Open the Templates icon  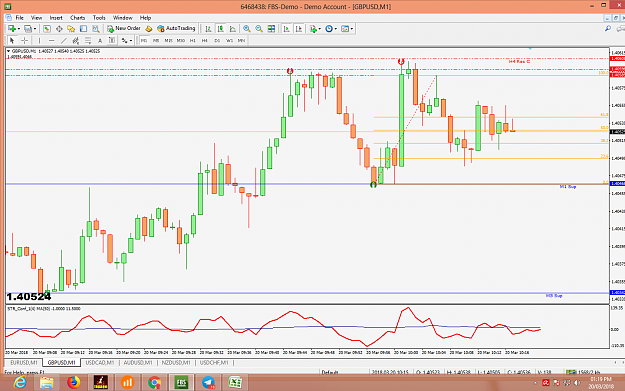(x=345, y=29)
